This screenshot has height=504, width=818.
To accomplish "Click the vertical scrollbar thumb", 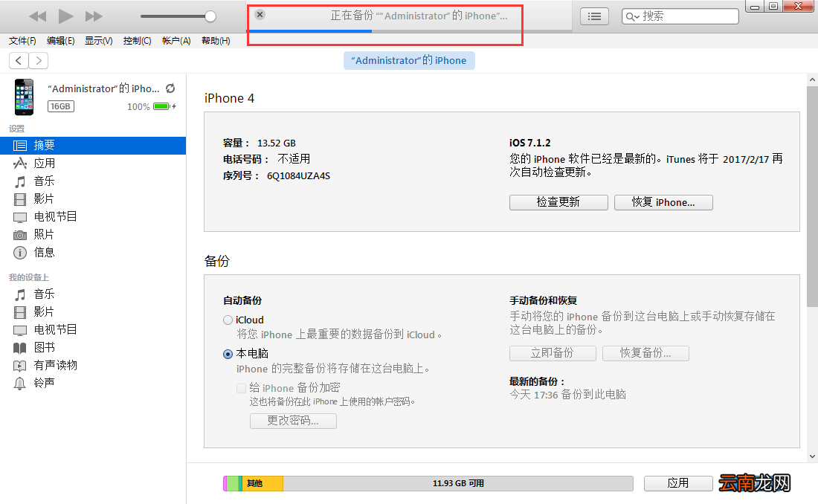I will (x=812, y=197).
